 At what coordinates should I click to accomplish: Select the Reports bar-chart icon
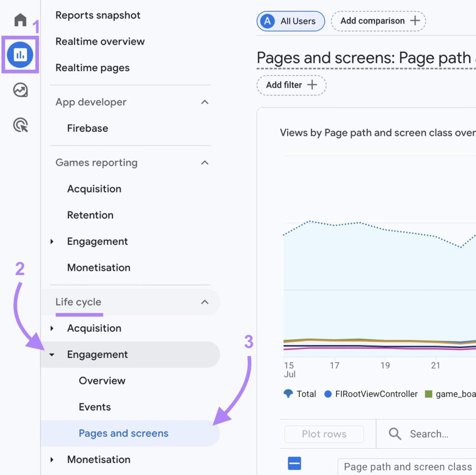click(x=20, y=55)
